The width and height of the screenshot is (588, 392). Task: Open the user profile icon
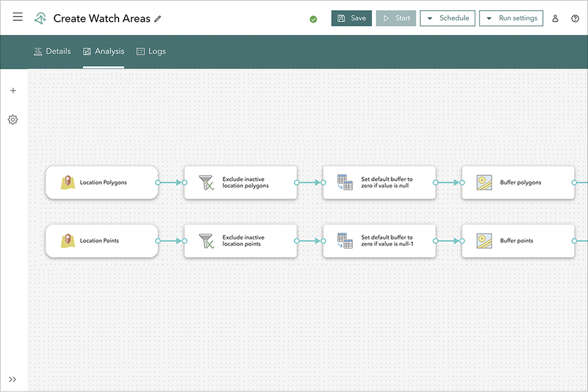(x=556, y=18)
